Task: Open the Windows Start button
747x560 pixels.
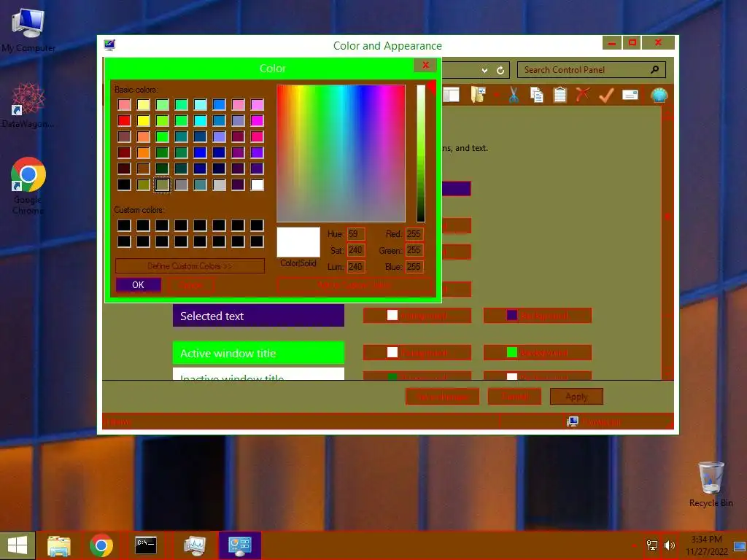Action: coord(18,545)
